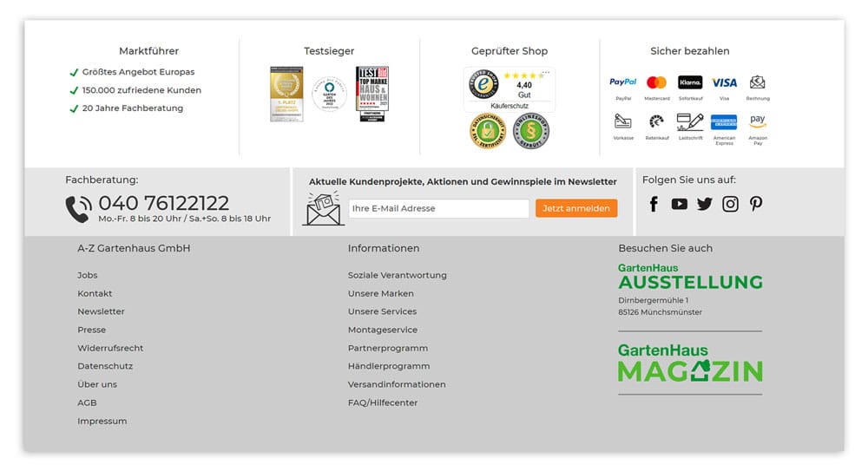Open the Twitter social icon

point(704,204)
